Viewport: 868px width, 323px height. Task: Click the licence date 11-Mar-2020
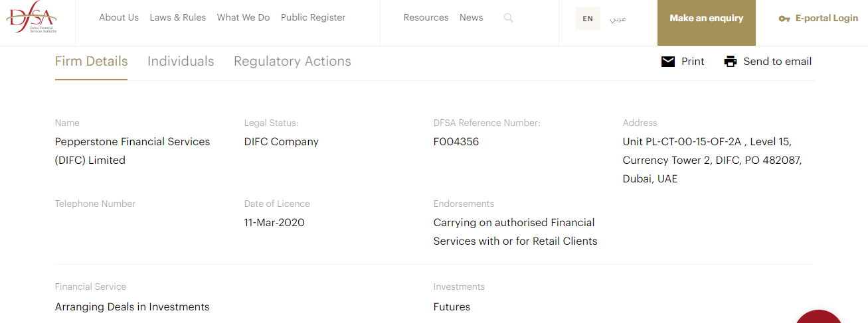pyautogui.click(x=274, y=223)
